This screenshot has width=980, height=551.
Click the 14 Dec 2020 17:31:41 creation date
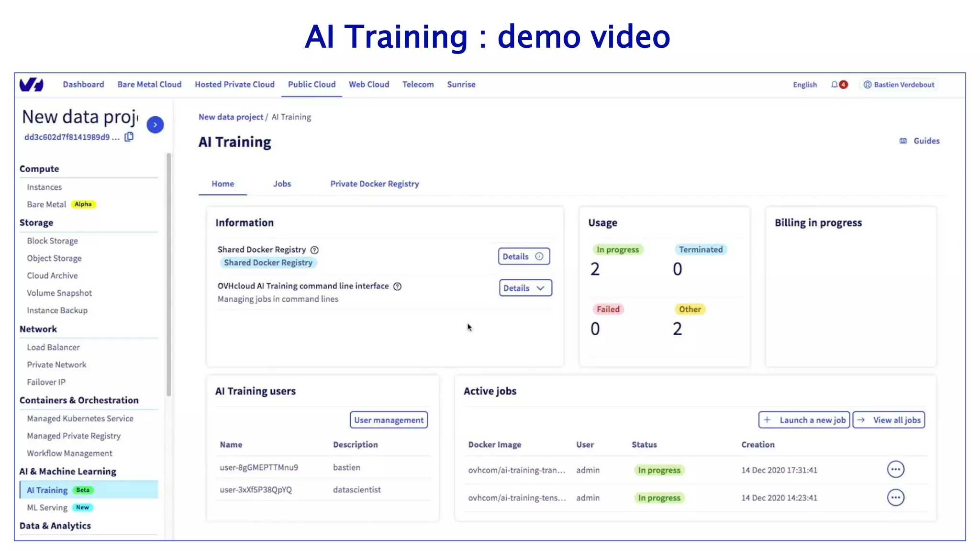pyautogui.click(x=779, y=470)
